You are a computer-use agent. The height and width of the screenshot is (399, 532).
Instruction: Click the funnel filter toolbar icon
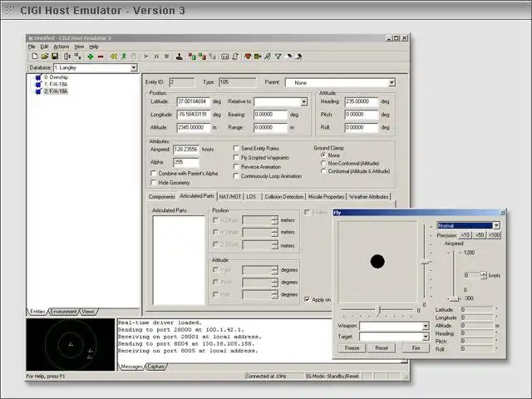pyautogui.click(x=278, y=57)
